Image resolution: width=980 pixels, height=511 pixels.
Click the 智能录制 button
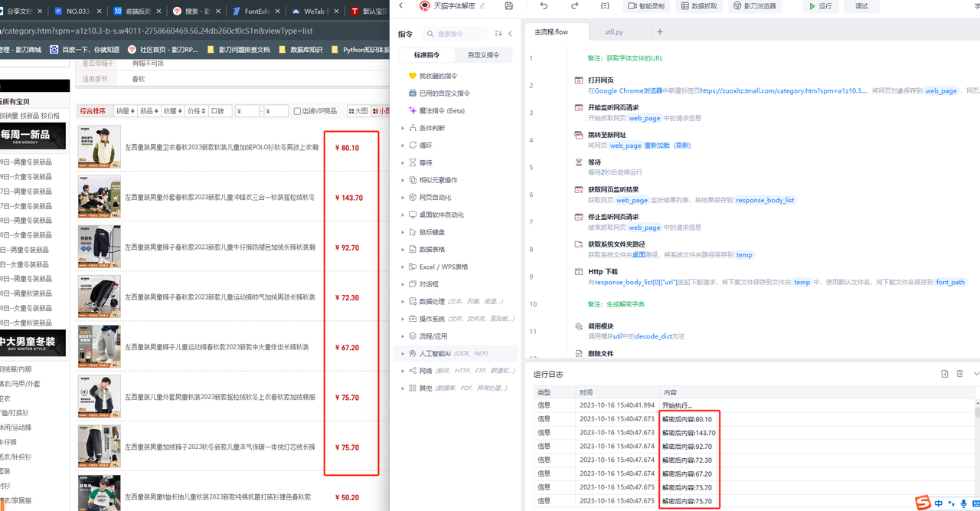646,5
